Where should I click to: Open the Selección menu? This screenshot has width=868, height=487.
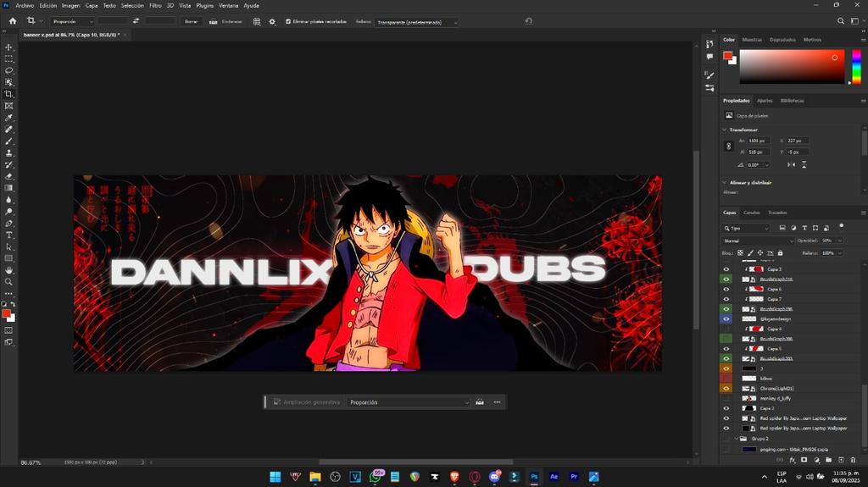point(132,6)
